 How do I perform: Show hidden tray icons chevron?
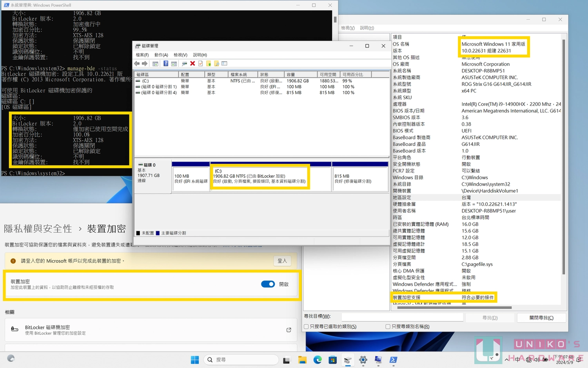click(x=507, y=359)
